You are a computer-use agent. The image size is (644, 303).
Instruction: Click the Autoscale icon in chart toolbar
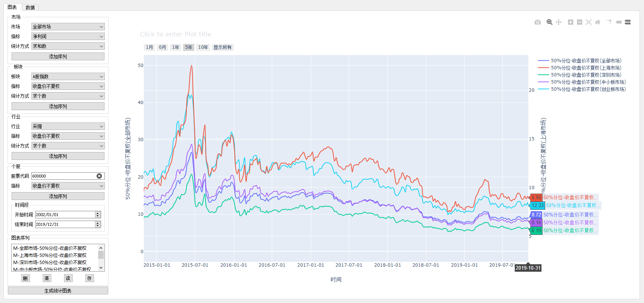pos(589,22)
